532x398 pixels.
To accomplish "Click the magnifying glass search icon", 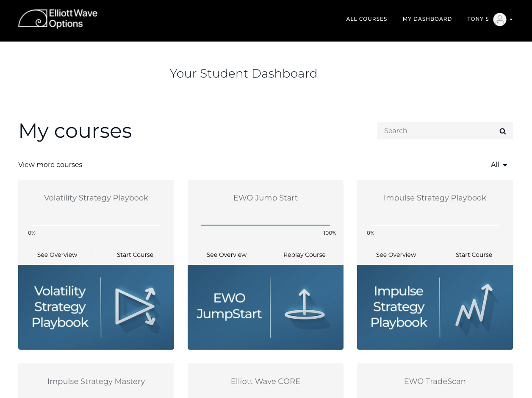I will point(502,131).
